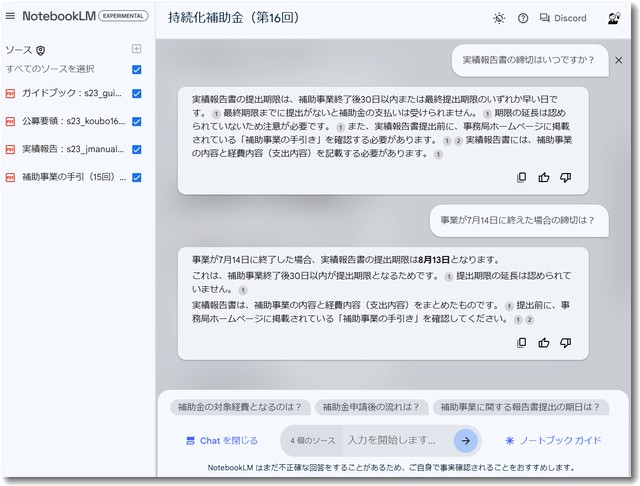Viewport: 640px width, 486px height.
Task: Open ノートブック ガイド
Action: point(554,441)
